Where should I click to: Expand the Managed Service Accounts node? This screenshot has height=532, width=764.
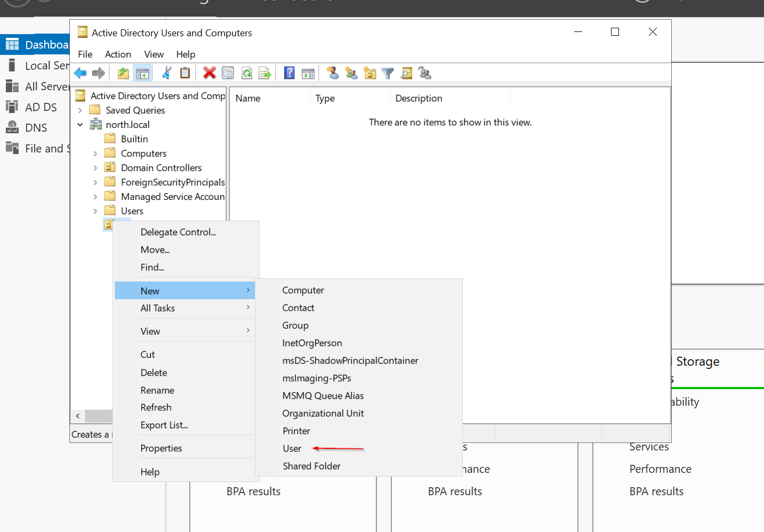tap(95, 197)
